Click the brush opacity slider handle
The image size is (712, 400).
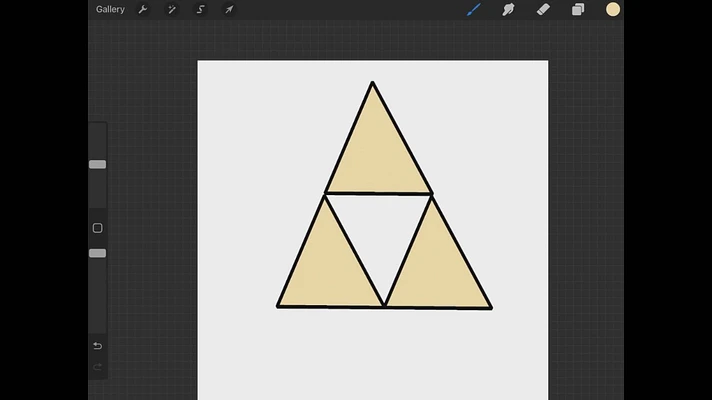point(98,253)
